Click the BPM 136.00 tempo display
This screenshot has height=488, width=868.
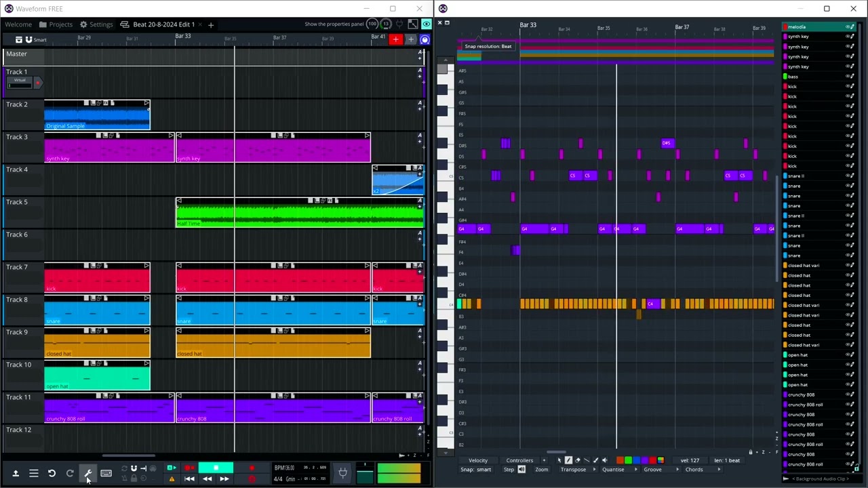(x=284, y=468)
